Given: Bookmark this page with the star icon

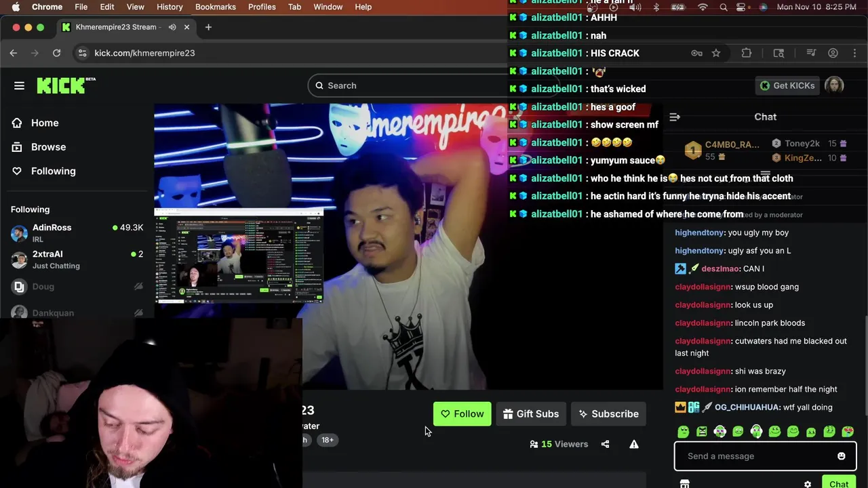Looking at the screenshot, I should [x=716, y=53].
